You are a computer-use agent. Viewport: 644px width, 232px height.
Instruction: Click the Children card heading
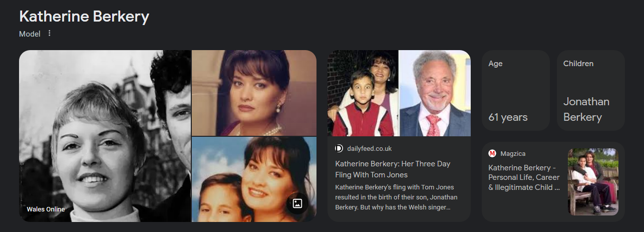tap(578, 64)
